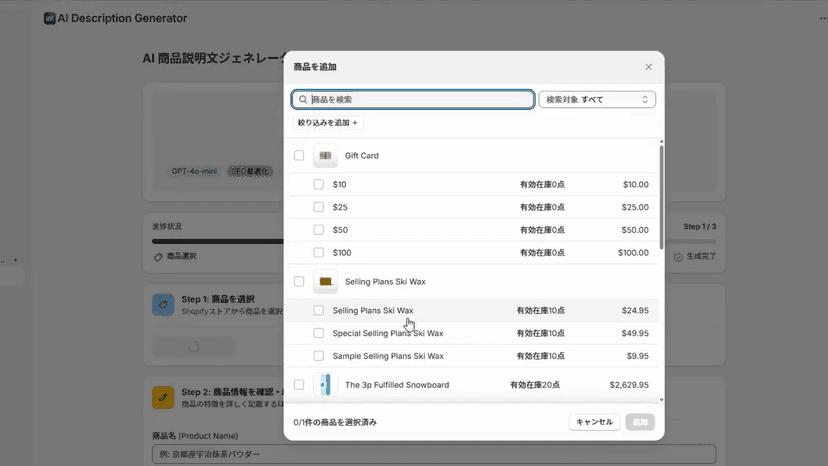
Task: Click the blue Step 1 tag icon
Action: (163, 305)
